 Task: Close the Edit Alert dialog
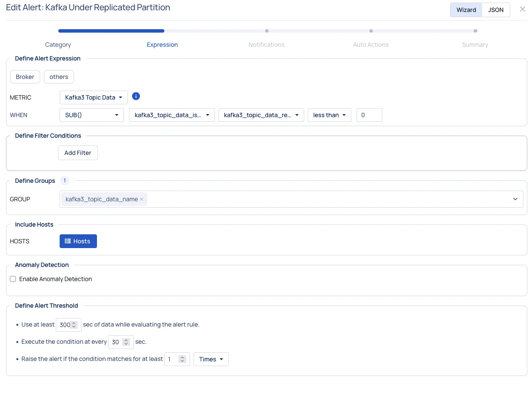click(522, 9)
